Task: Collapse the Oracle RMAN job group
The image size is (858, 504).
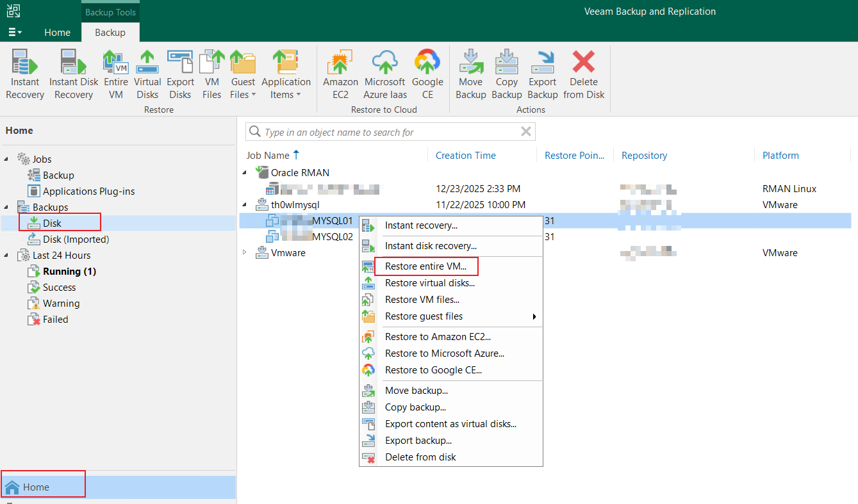Action: click(245, 172)
